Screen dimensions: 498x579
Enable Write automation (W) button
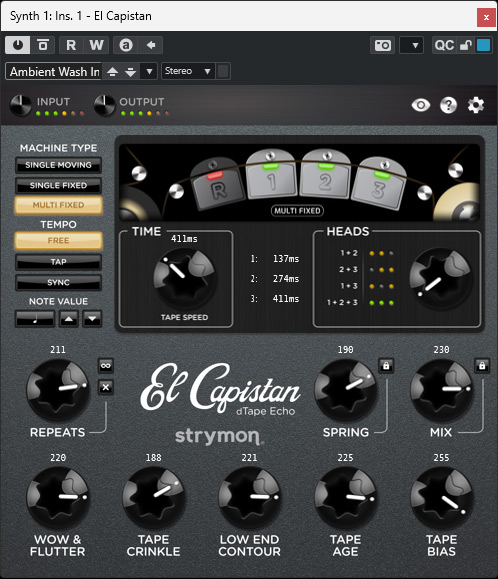[96, 45]
